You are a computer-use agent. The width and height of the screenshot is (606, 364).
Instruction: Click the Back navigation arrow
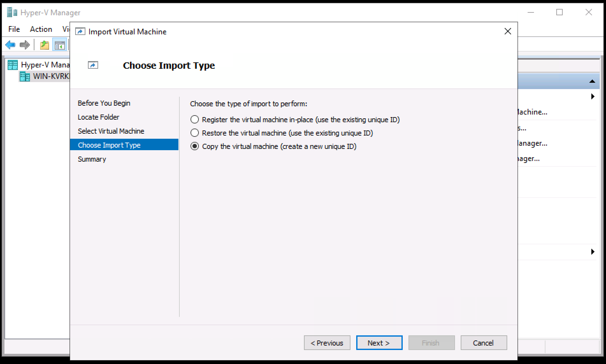[10, 45]
